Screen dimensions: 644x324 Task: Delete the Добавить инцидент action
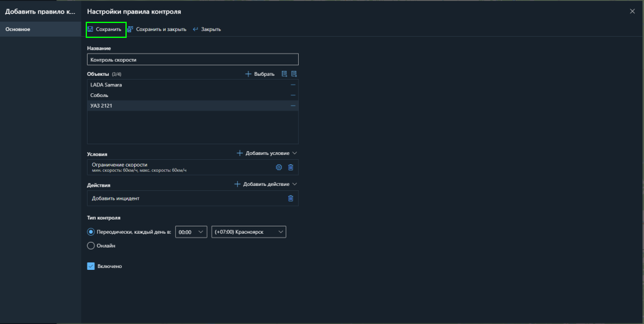(x=290, y=198)
